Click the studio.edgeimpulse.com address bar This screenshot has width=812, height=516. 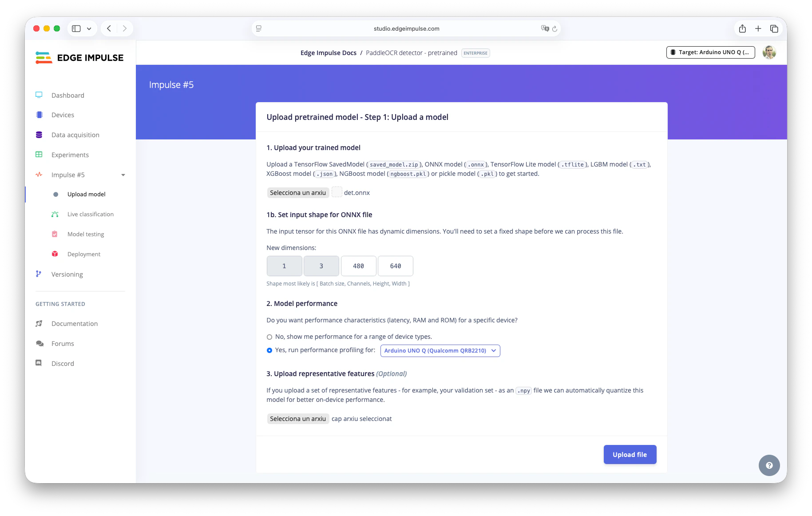click(x=406, y=28)
